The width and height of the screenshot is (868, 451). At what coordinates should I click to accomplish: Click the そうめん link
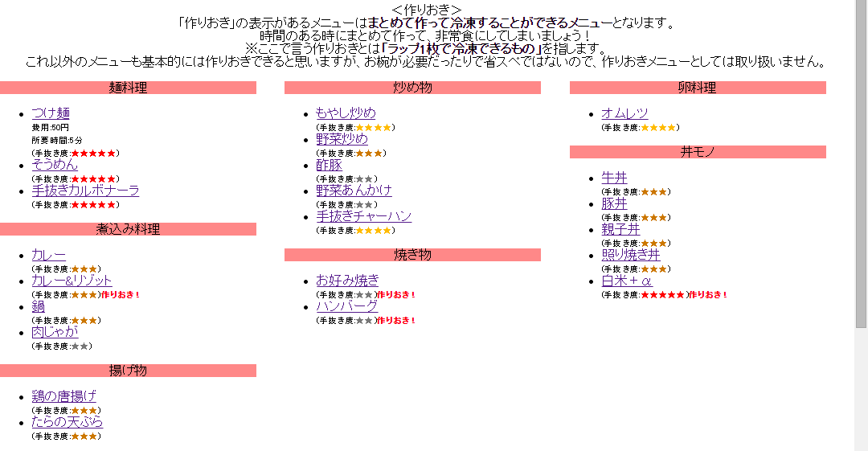55,165
